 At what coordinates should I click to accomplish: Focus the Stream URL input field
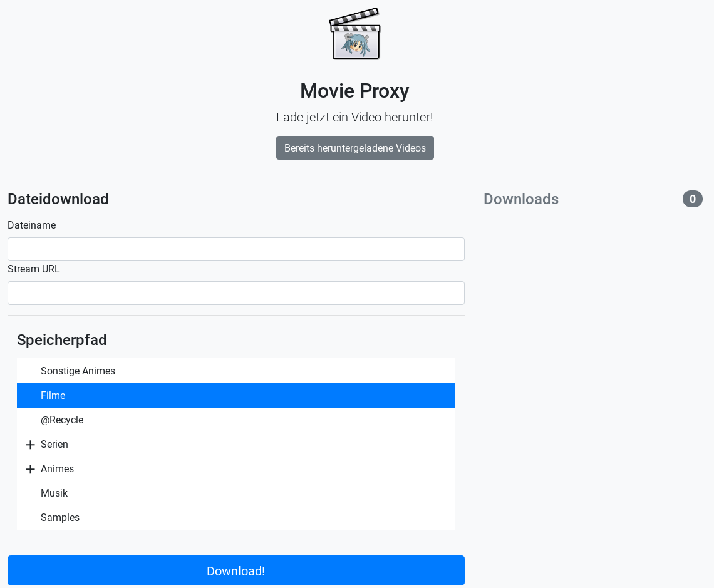click(x=236, y=293)
